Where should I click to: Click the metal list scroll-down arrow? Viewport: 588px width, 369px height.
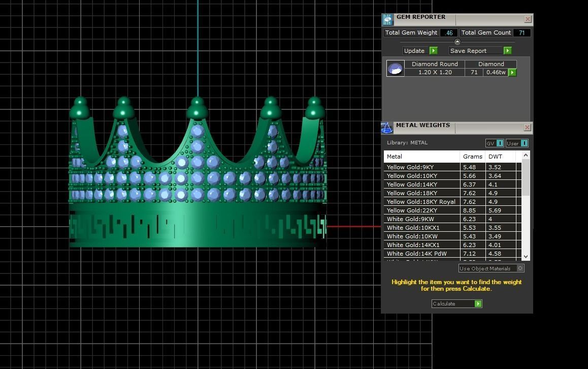(526, 256)
